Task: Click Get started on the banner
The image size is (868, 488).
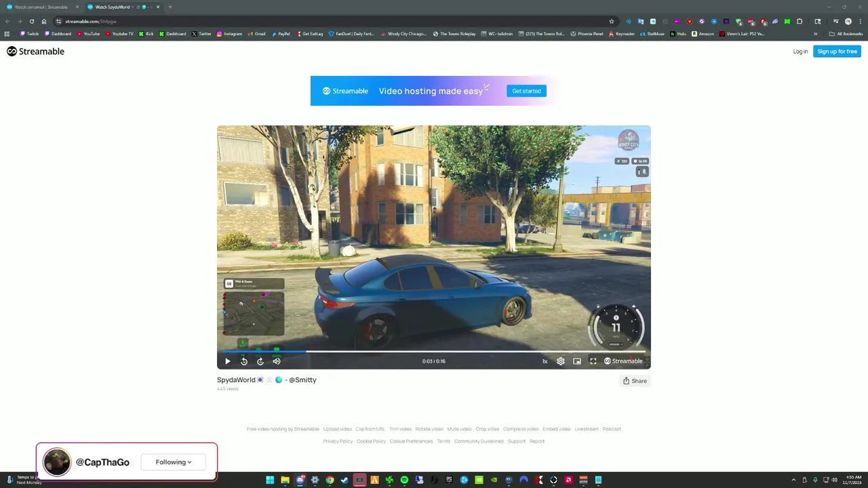Action: coord(526,91)
